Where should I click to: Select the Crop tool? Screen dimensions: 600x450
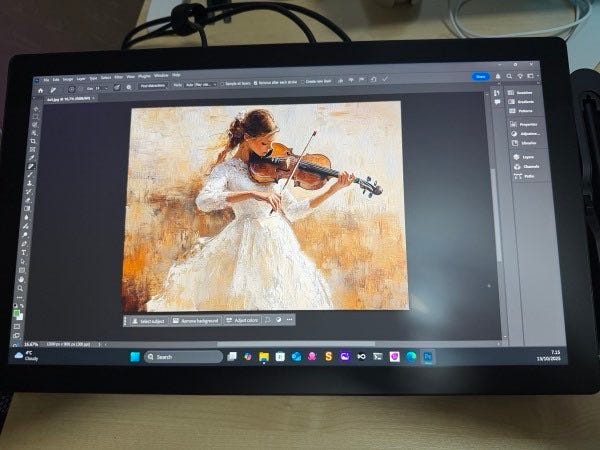pos(33,141)
